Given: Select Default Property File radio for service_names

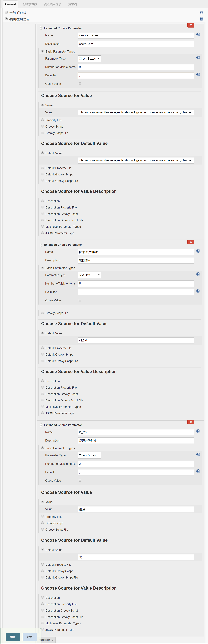Looking at the screenshot, I should [42, 168].
